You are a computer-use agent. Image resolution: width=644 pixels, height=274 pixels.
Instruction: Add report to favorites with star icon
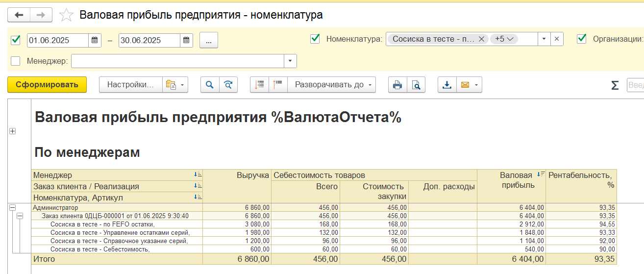(66, 15)
